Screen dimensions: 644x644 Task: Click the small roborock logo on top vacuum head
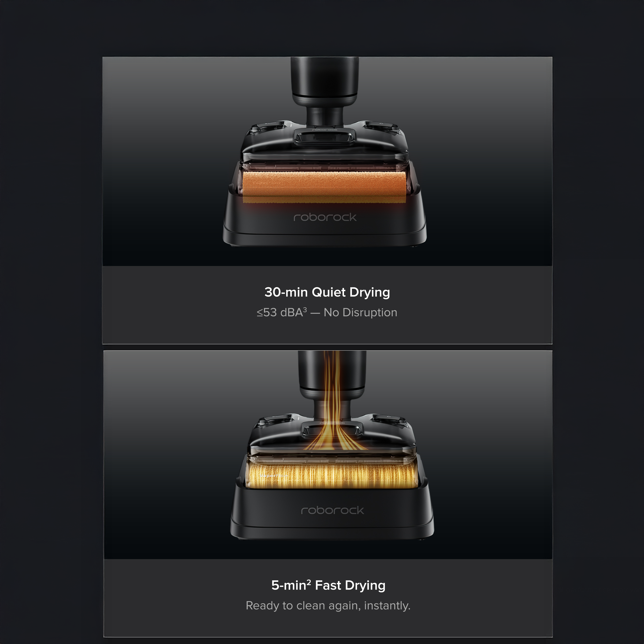(325, 130)
